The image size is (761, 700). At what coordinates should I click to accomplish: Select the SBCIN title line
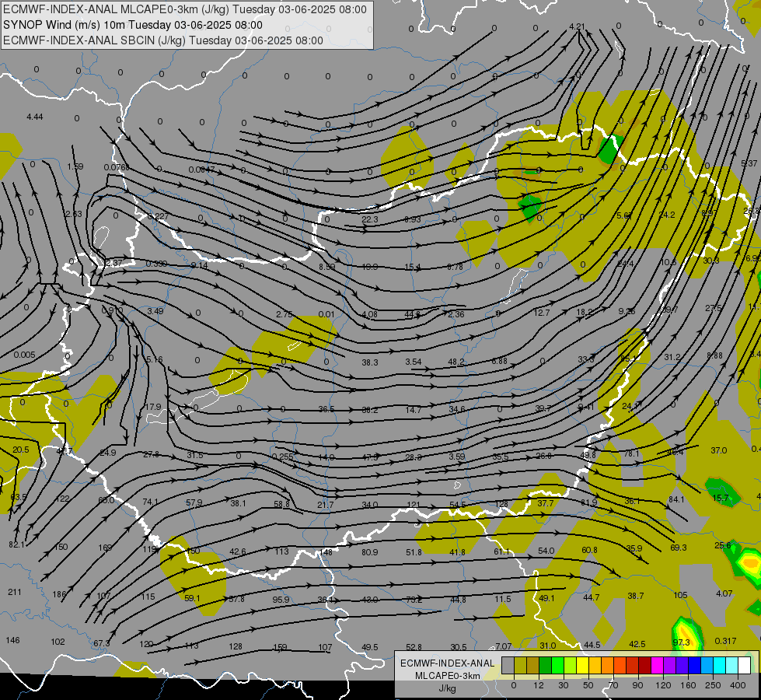pyautogui.click(x=163, y=40)
